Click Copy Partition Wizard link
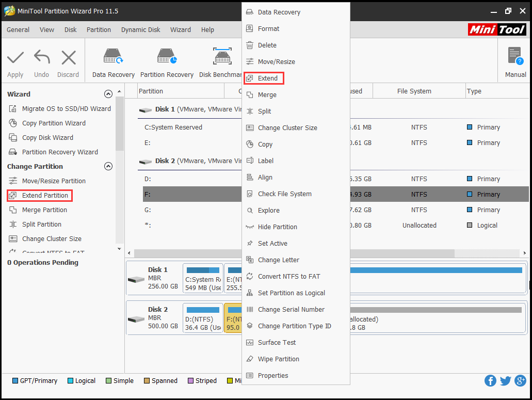This screenshot has width=532, height=400. coord(54,123)
